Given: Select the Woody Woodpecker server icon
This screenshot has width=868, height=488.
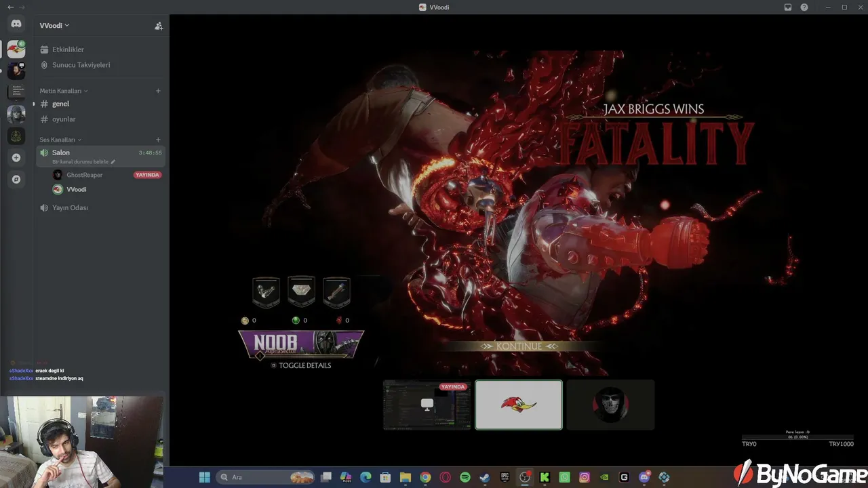Looking at the screenshot, I should 16,49.
